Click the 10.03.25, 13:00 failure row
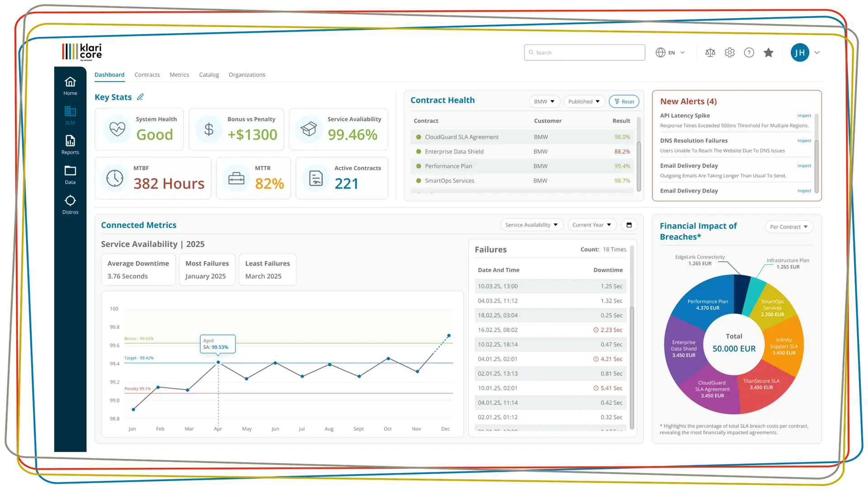The height and width of the screenshot is (490, 868). (x=550, y=286)
